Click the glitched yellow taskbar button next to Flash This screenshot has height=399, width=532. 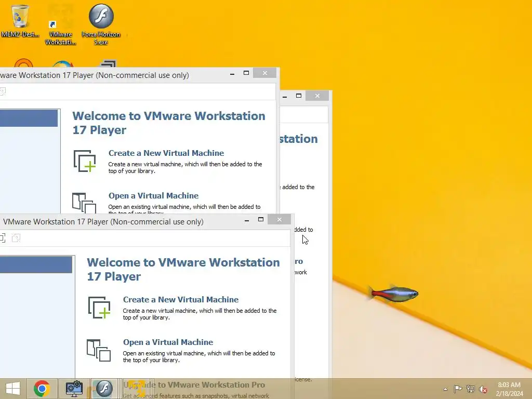click(137, 389)
